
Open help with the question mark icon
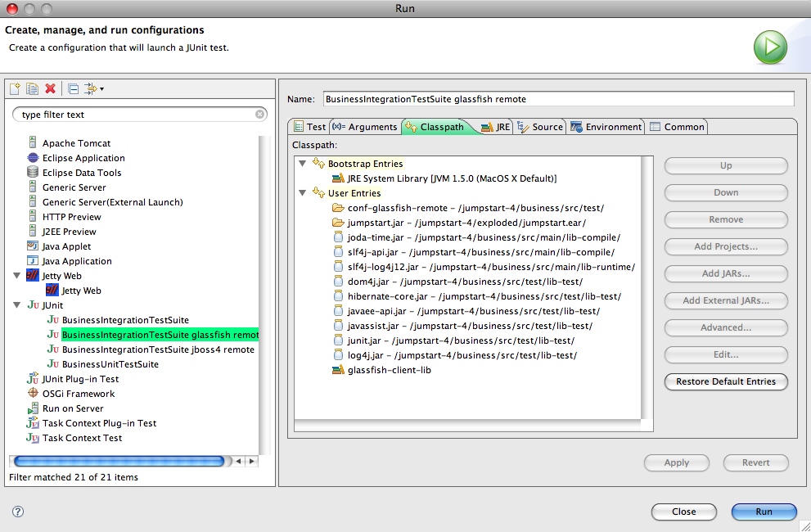coord(17,512)
